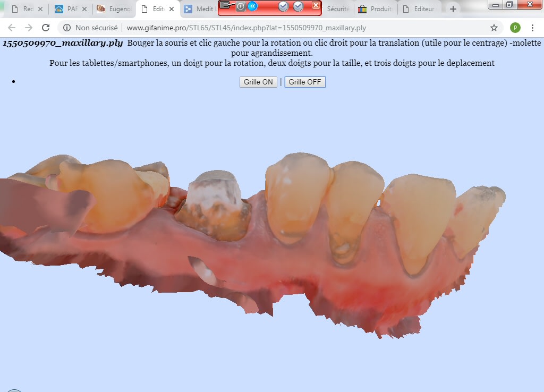Turn the grid on with Grille ON
This screenshot has height=392, width=544.
258,82
